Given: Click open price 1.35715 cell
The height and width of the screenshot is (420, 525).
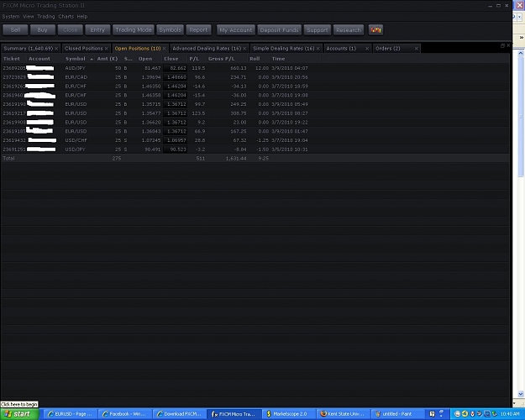Looking at the screenshot, I should click(151, 104).
